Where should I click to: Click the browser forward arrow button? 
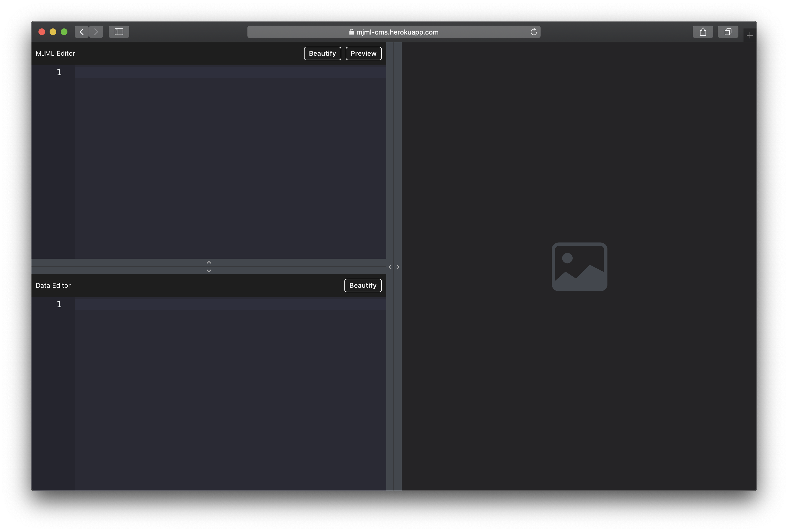pyautogui.click(x=96, y=32)
